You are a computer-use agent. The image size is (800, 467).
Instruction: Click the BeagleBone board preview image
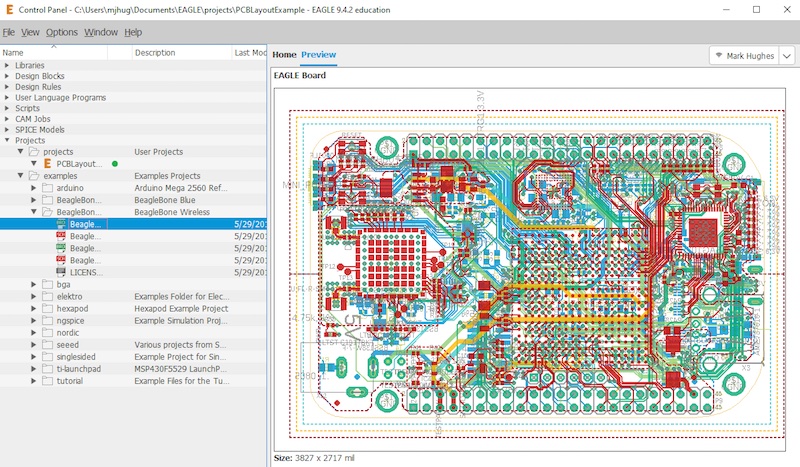tap(530, 269)
